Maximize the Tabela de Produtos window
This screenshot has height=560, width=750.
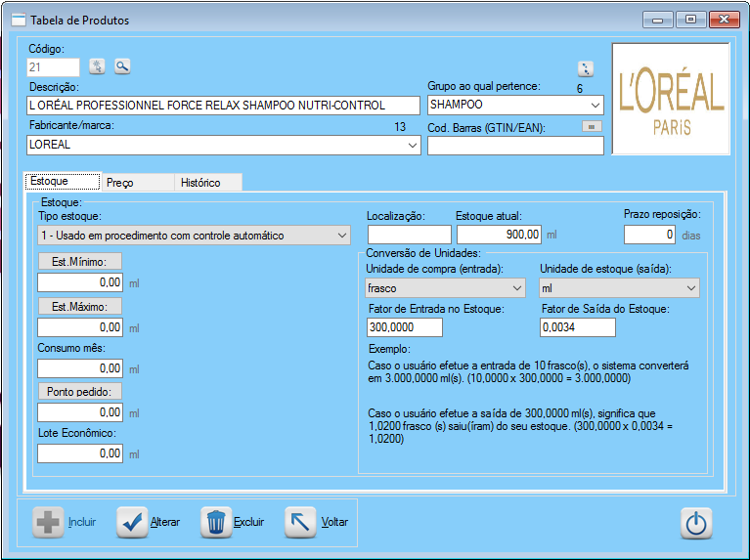690,20
